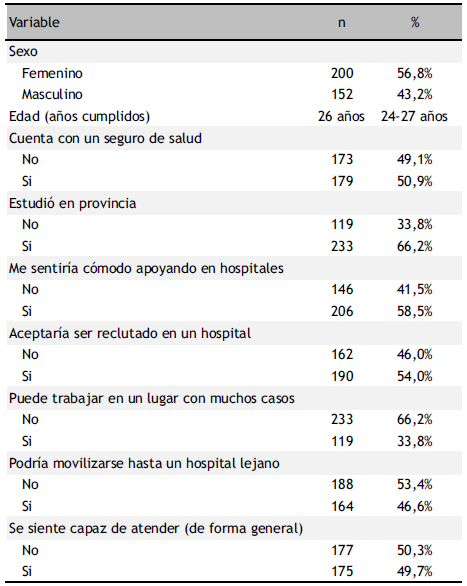This screenshot has height=586, width=467.
Task: Select the 49,7% percentage cell
Action: pyautogui.click(x=414, y=571)
